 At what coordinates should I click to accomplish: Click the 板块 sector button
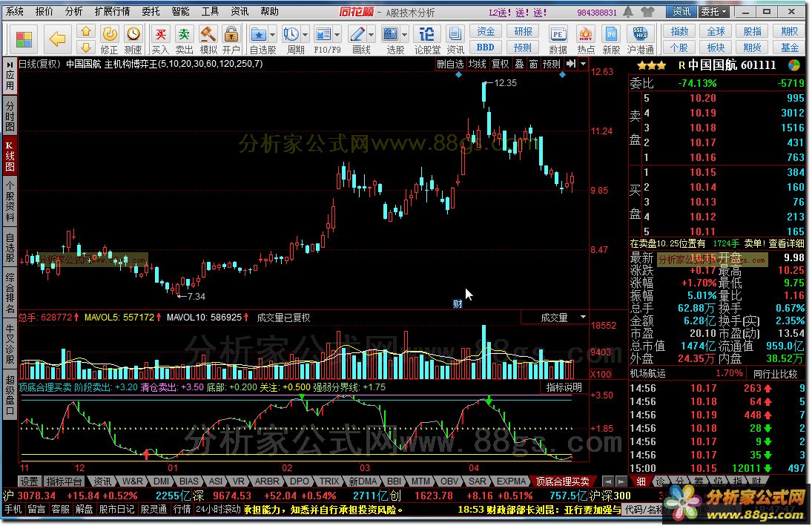[716, 47]
